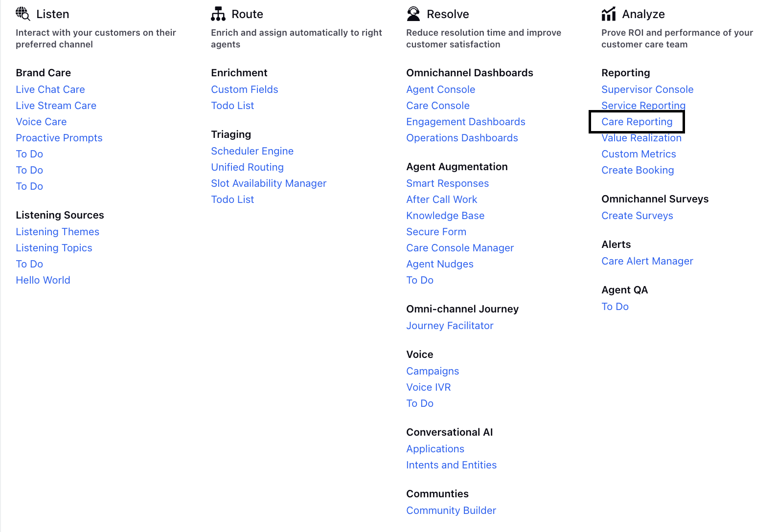This screenshot has height=532, width=777.
Task: Open Slot Availability Manager
Action: point(269,183)
